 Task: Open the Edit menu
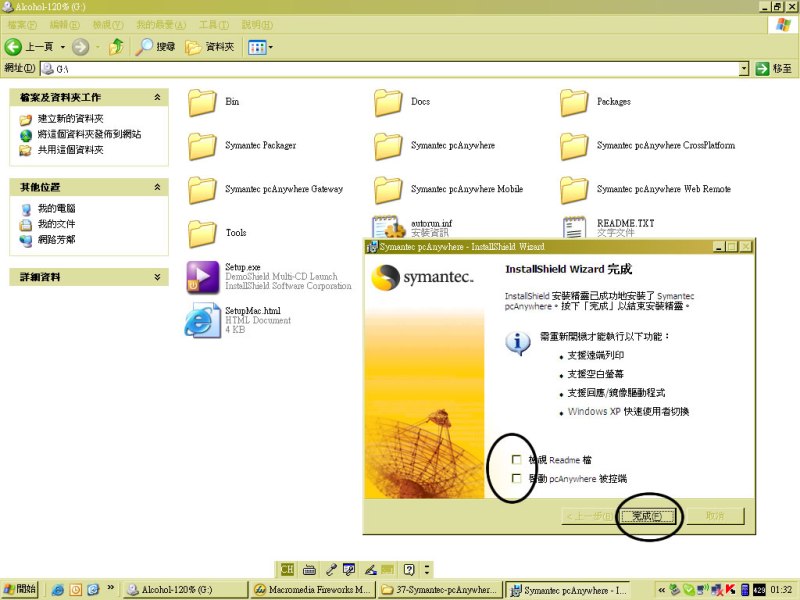tap(64, 24)
